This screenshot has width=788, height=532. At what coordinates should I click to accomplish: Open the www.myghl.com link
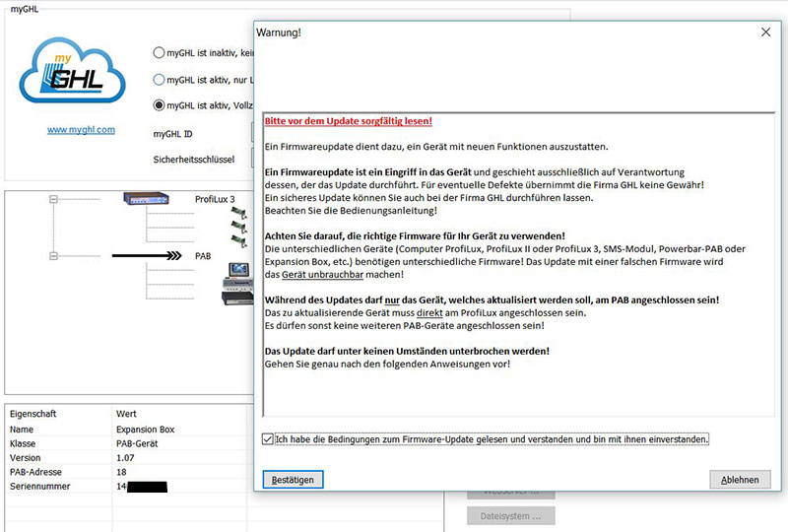click(81, 130)
